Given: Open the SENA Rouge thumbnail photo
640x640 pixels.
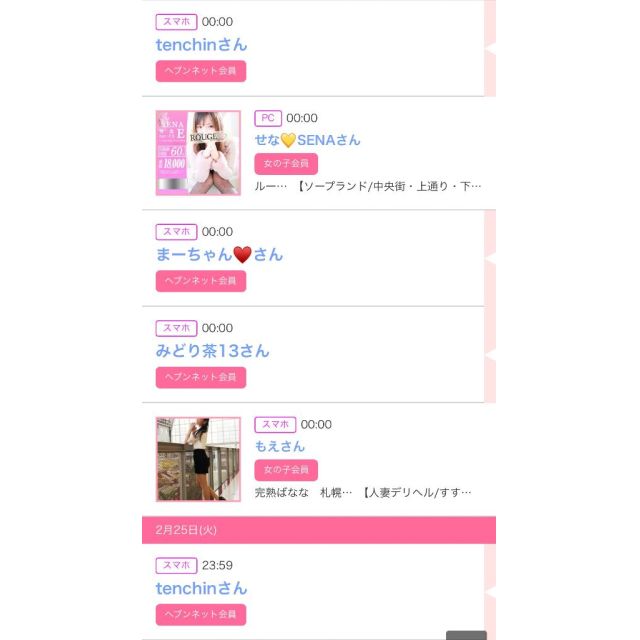Looking at the screenshot, I should [x=198, y=153].
